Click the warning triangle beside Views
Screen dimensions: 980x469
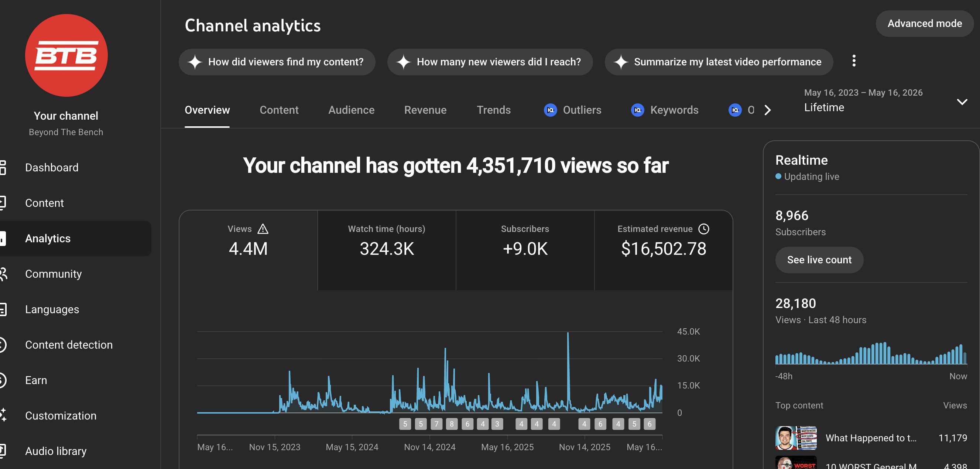pyautogui.click(x=263, y=229)
